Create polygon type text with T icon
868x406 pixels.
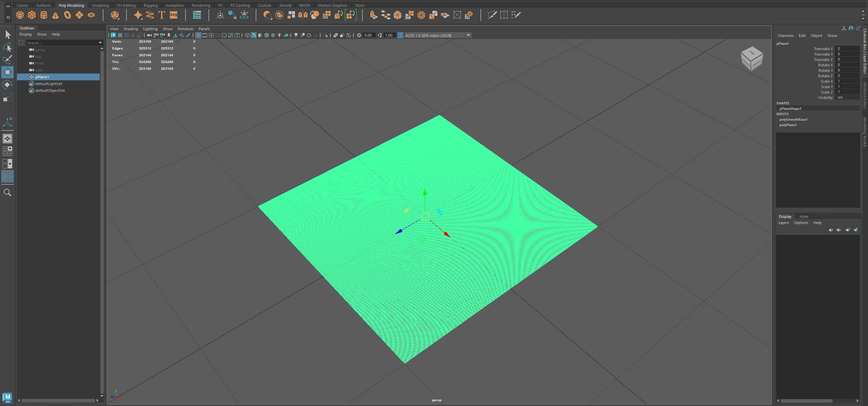click(x=162, y=15)
